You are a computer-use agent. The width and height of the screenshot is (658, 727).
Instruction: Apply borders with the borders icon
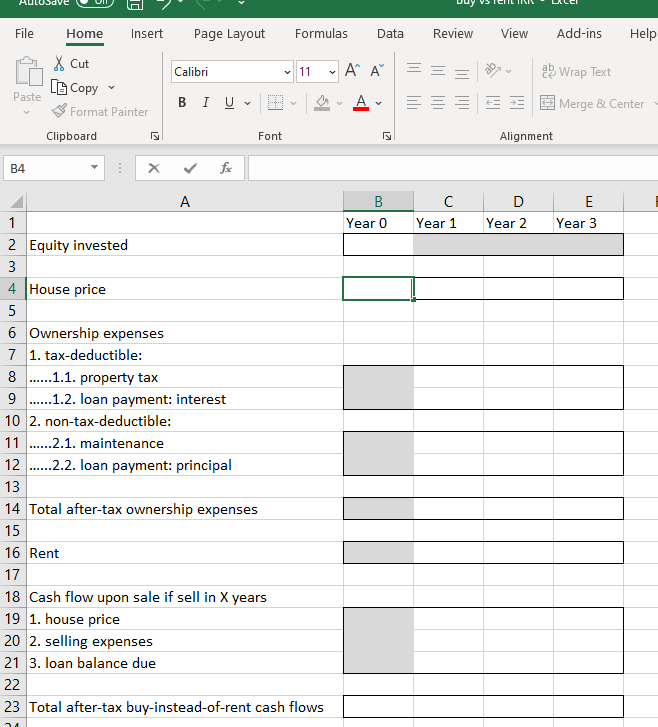click(x=275, y=102)
